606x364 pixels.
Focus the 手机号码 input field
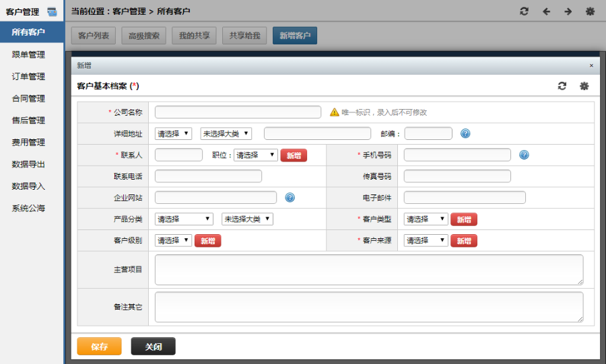click(x=457, y=155)
